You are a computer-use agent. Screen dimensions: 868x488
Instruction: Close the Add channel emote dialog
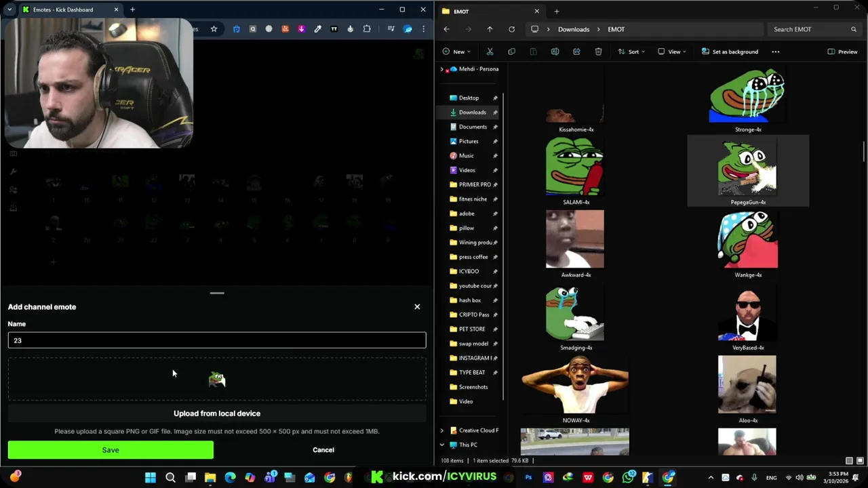417,307
